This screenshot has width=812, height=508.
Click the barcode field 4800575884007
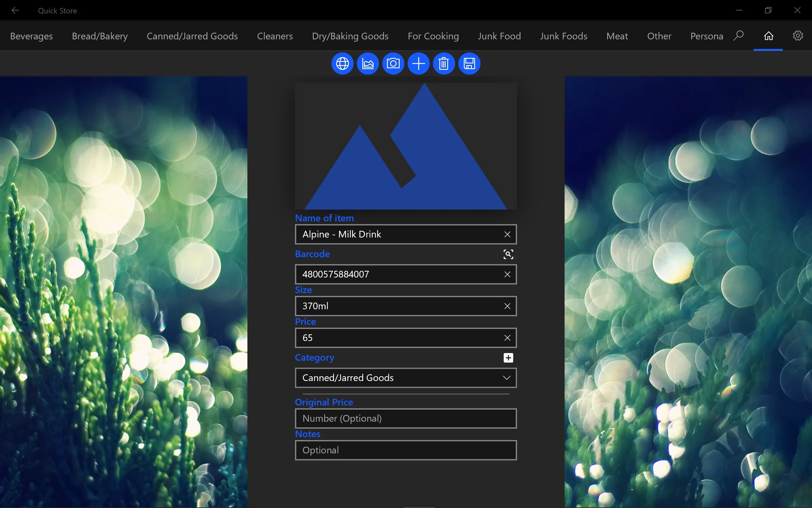[x=406, y=274]
